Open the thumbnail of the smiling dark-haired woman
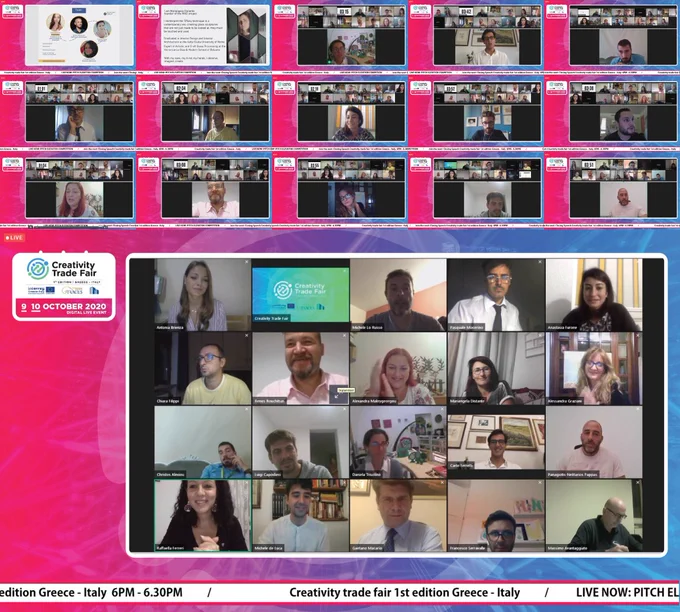The image size is (680, 612). (x=351, y=112)
